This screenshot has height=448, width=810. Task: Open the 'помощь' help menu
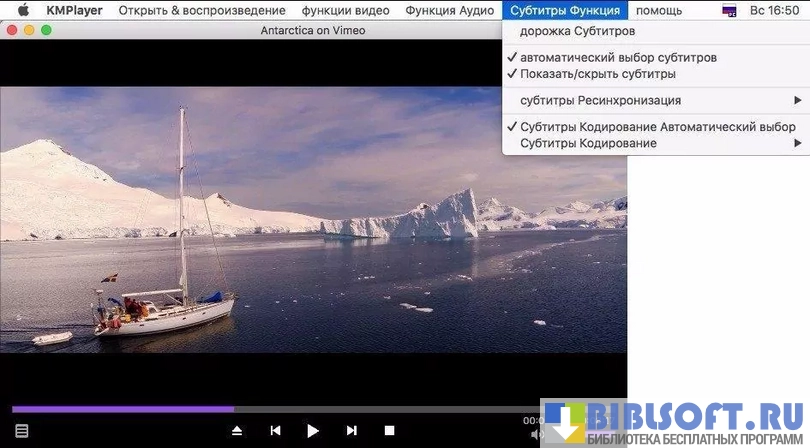(659, 10)
